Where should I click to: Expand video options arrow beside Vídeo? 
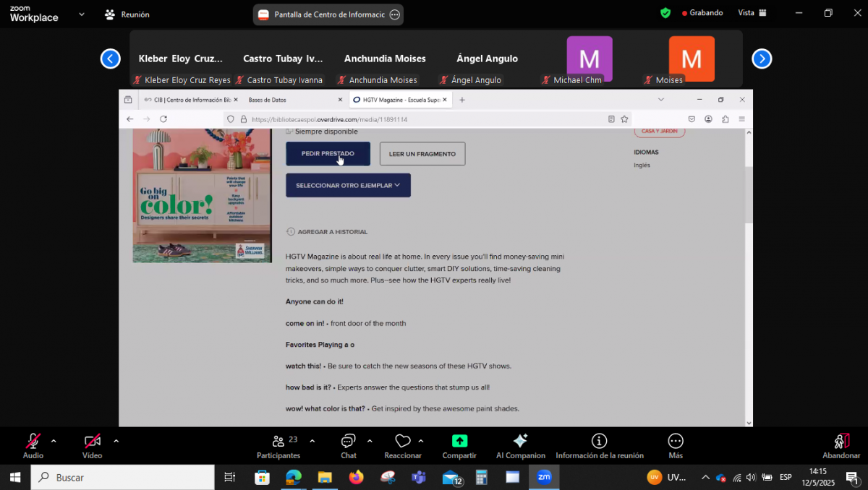tap(116, 440)
